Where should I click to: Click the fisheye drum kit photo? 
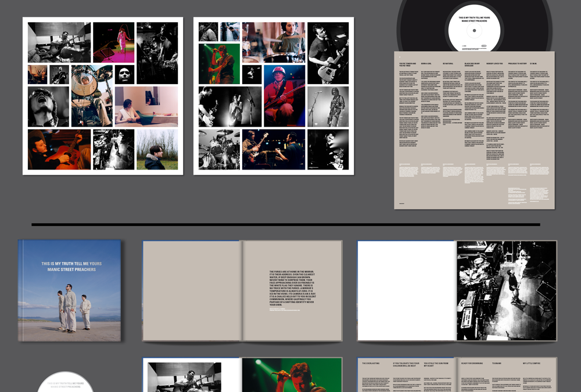[92, 96]
